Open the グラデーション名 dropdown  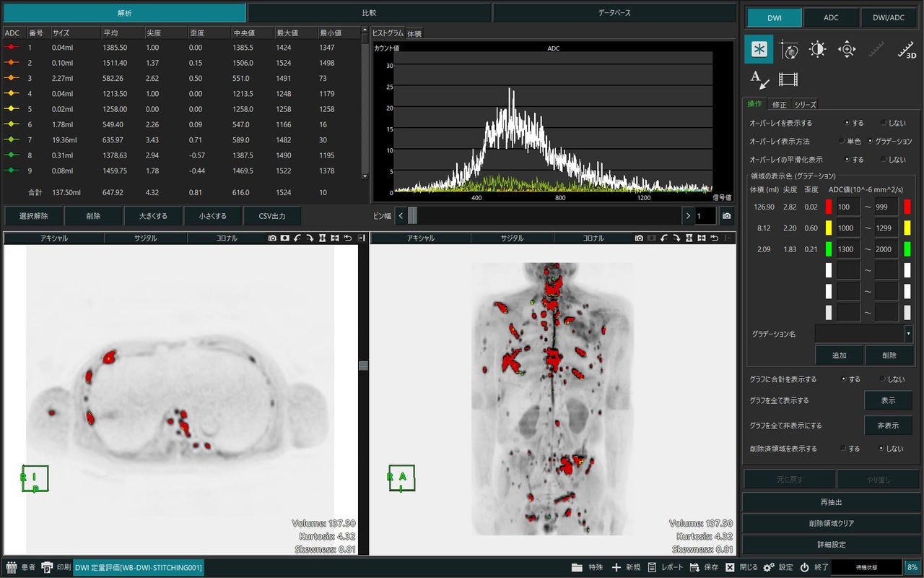[x=908, y=334]
